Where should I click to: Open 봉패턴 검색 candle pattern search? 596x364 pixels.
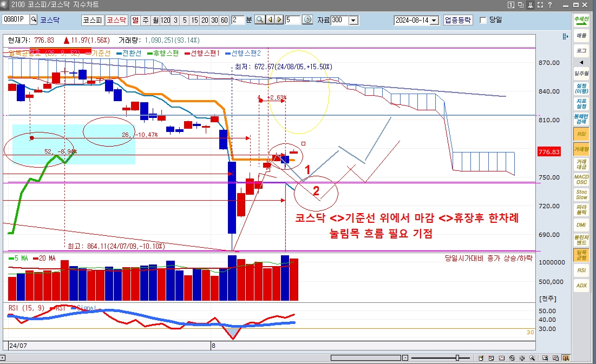[581, 118]
